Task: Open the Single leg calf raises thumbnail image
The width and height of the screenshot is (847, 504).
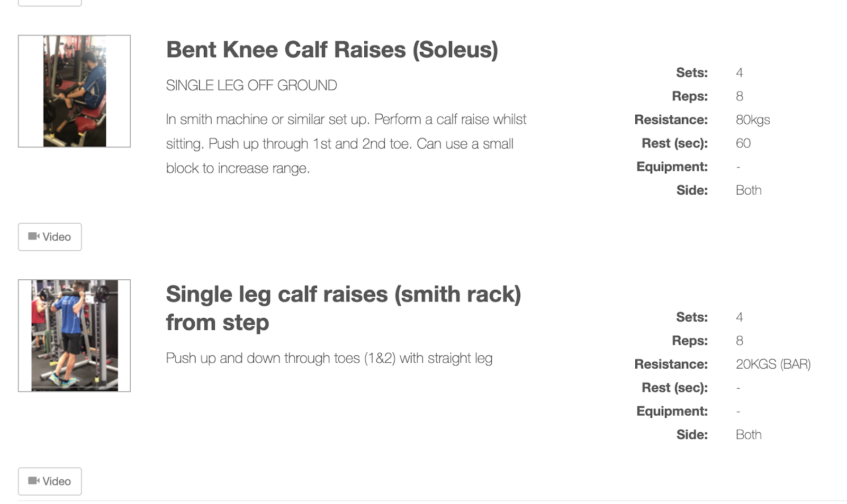Action: click(74, 335)
